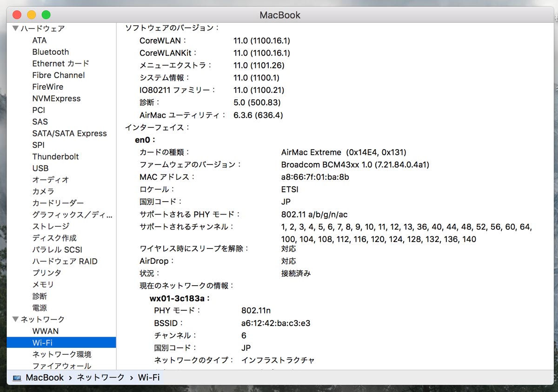The height and width of the screenshot is (392, 558).
Task: Click the channel value 6
Action: click(244, 336)
